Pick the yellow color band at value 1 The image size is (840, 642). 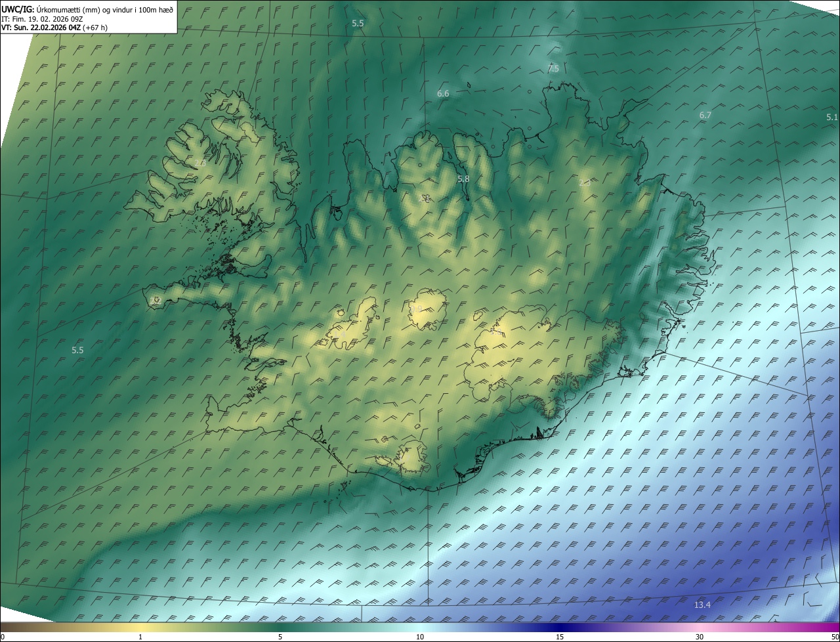pos(140,627)
